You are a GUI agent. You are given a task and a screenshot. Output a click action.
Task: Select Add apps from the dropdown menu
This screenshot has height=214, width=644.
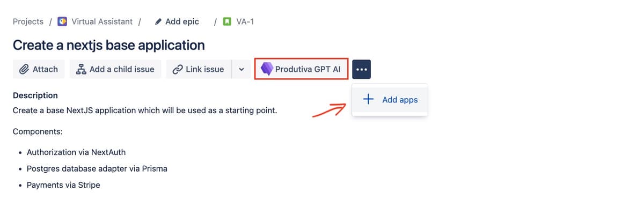point(390,100)
